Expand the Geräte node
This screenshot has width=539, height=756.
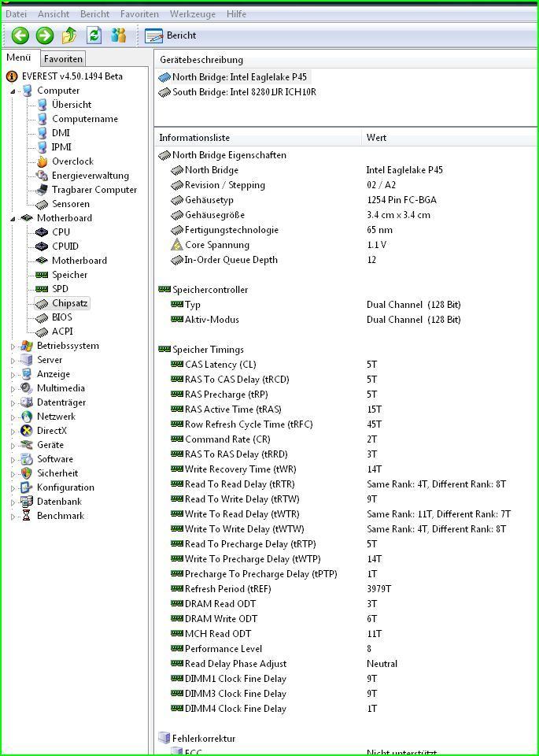(13, 445)
